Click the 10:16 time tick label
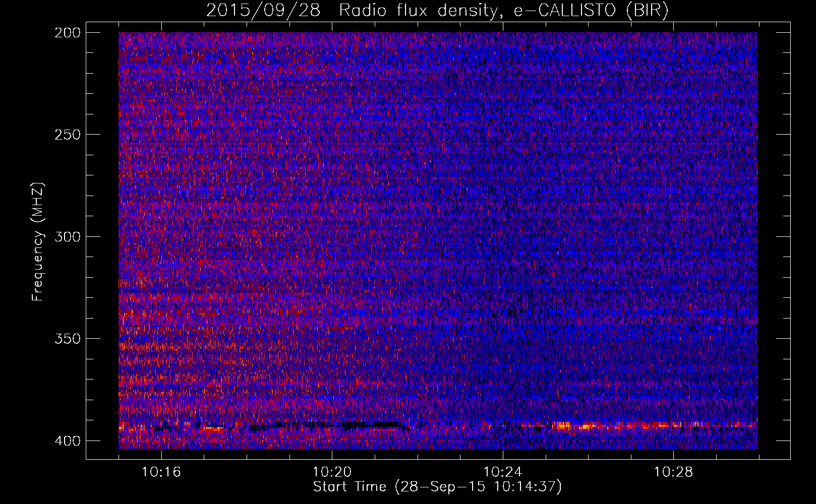The height and width of the screenshot is (504, 816). click(161, 472)
